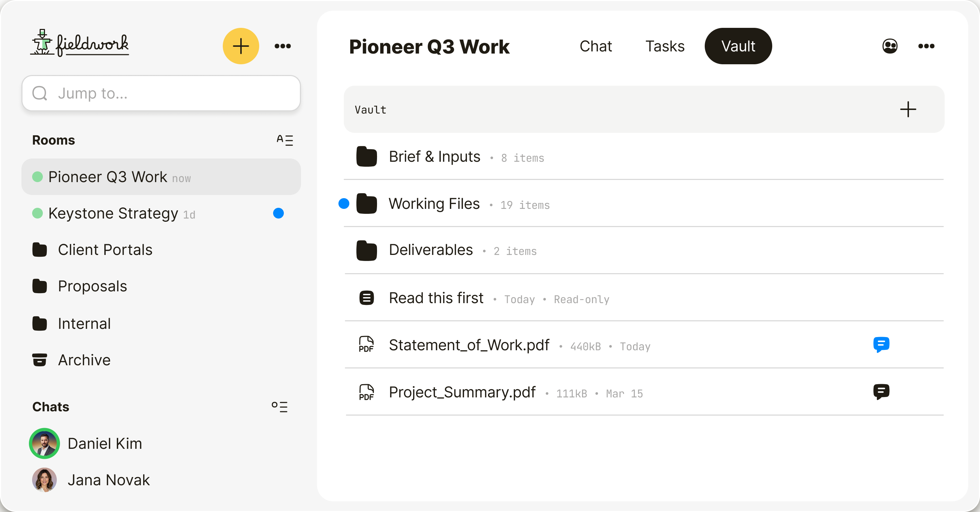The height and width of the screenshot is (512, 980).
Task: Open the room members icon
Action: 889,46
